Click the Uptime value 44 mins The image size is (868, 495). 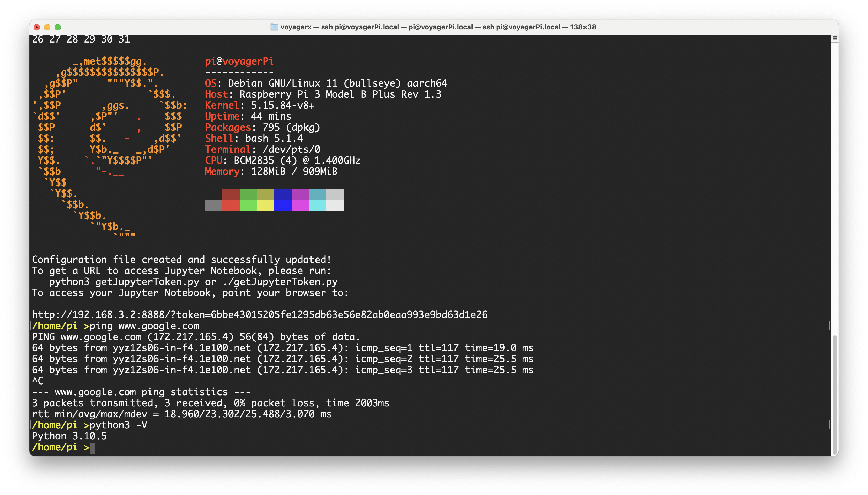[x=271, y=116]
